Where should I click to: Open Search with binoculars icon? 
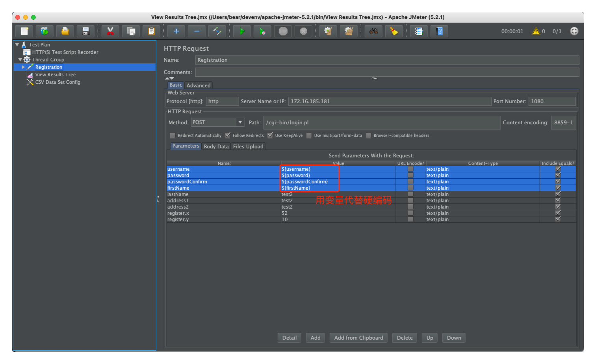[x=373, y=31]
